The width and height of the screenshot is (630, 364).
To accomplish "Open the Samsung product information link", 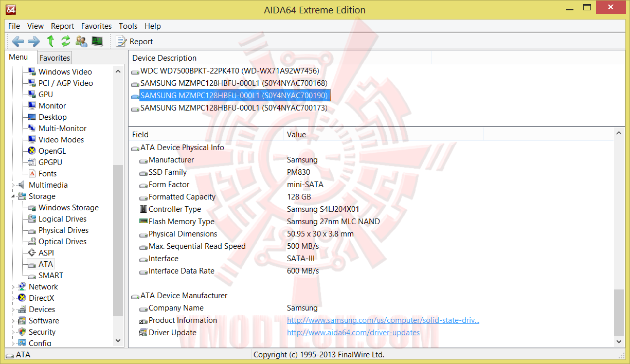I will point(383,320).
